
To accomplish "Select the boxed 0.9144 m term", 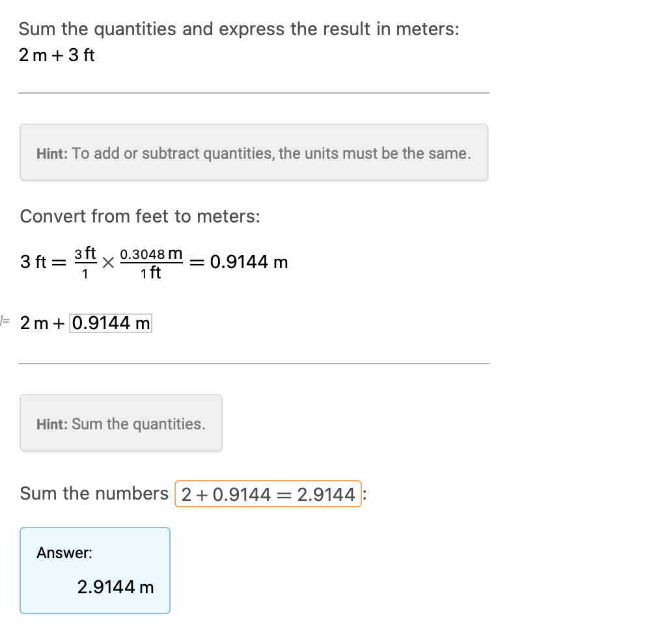I will pos(111,323).
